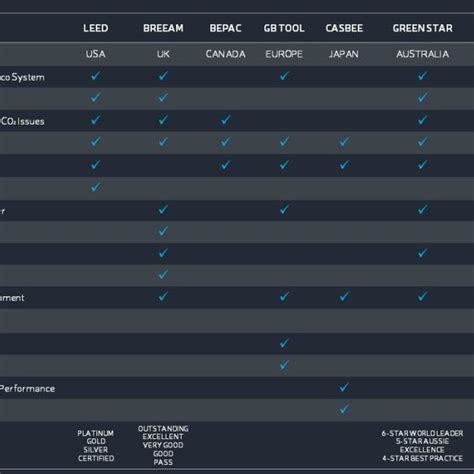Click the GB TOOL checkmark in the co System row
This screenshot has height=474, width=474.
tap(284, 76)
